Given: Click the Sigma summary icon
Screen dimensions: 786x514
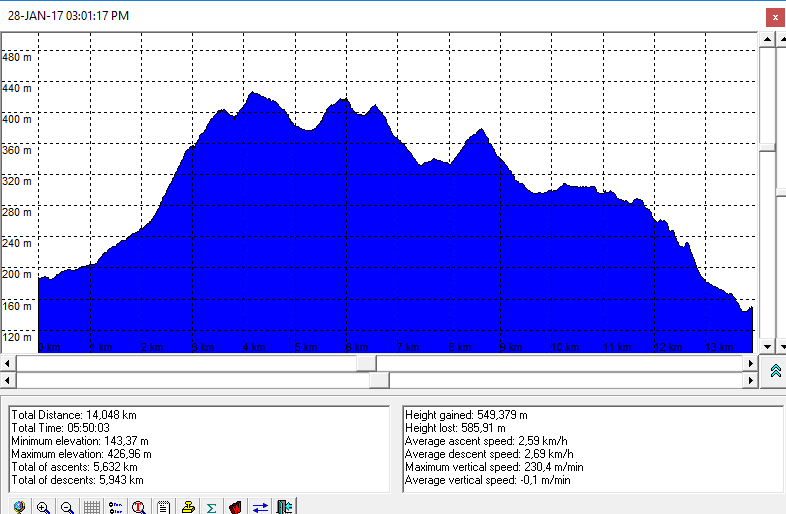Looking at the screenshot, I should pyautogui.click(x=211, y=506).
